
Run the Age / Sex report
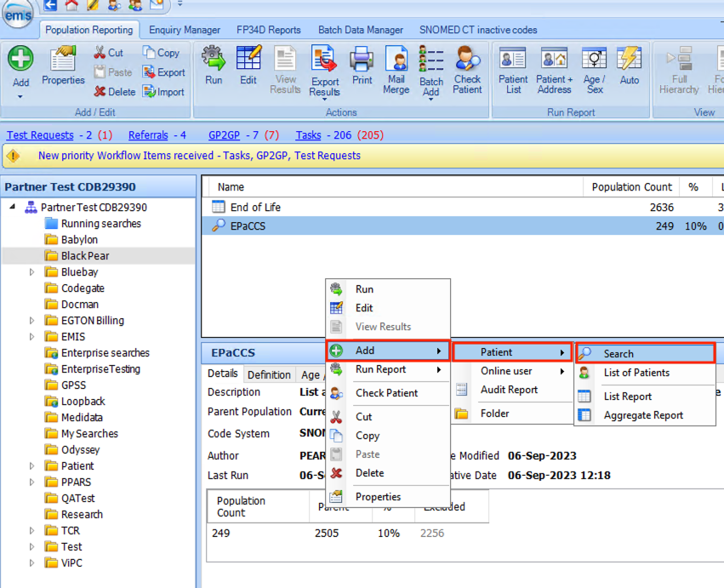coord(594,71)
